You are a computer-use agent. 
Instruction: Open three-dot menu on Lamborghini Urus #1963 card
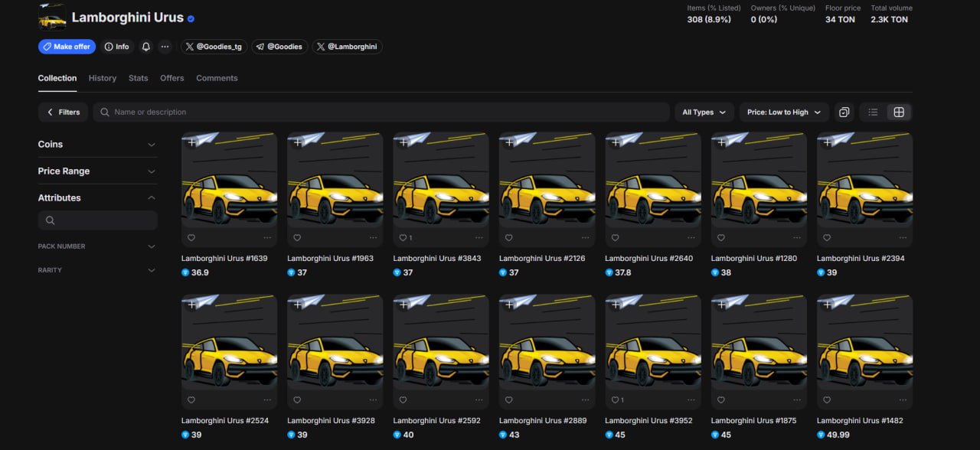click(x=373, y=238)
